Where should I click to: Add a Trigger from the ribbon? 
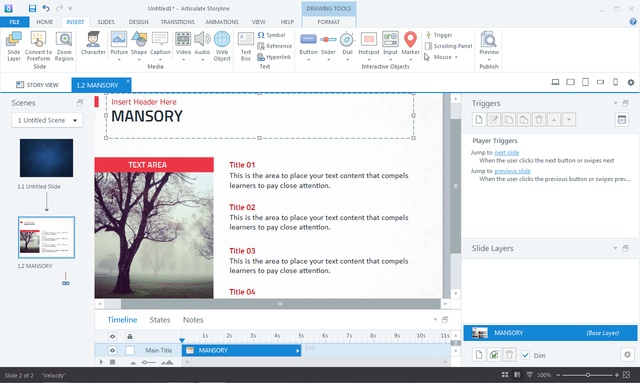coord(439,35)
